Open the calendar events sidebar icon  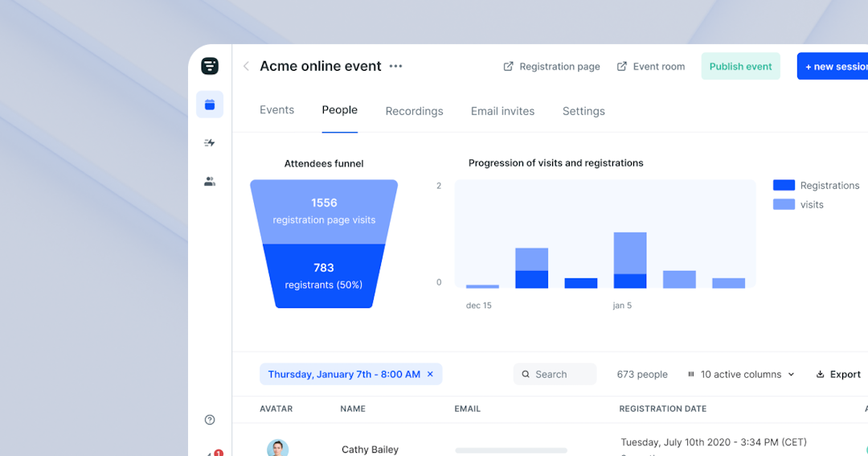pyautogui.click(x=210, y=105)
